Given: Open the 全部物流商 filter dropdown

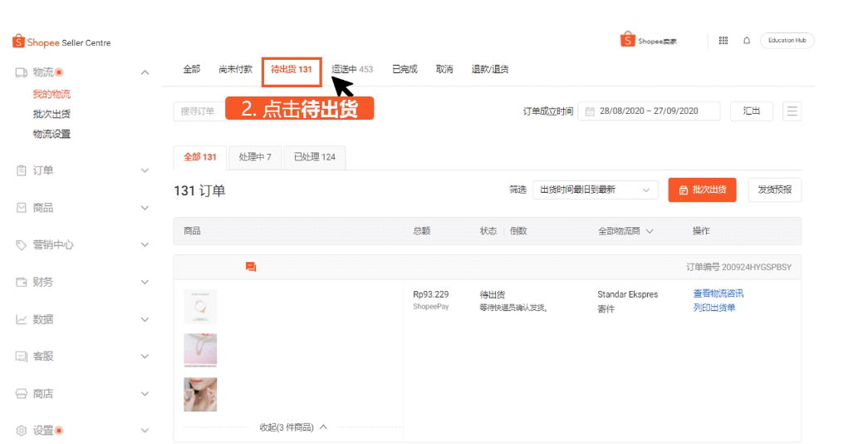Looking at the screenshot, I should click(x=625, y=231).
